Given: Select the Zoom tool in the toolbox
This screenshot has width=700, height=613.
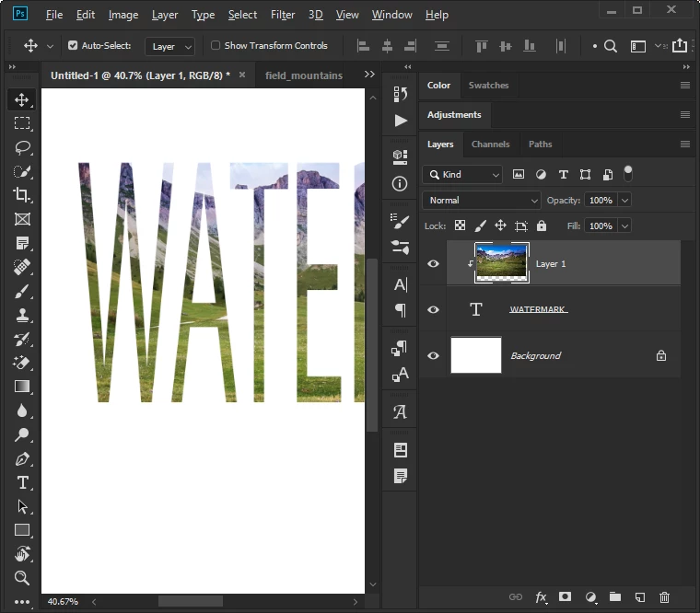Looking at the screenshot, I should [x=21, y=578].
